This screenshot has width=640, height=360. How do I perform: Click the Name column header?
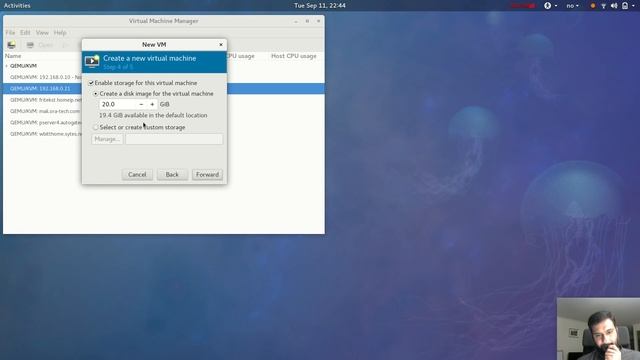pos(13,56)
